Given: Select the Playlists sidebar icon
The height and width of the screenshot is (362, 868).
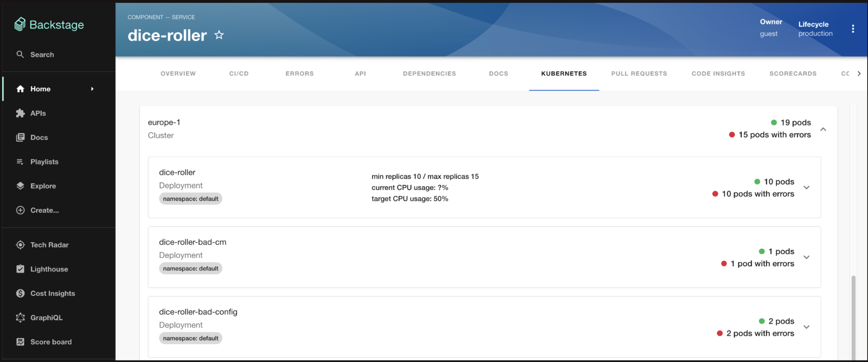Looking at the screenshot, I should [x=20, y=162].
